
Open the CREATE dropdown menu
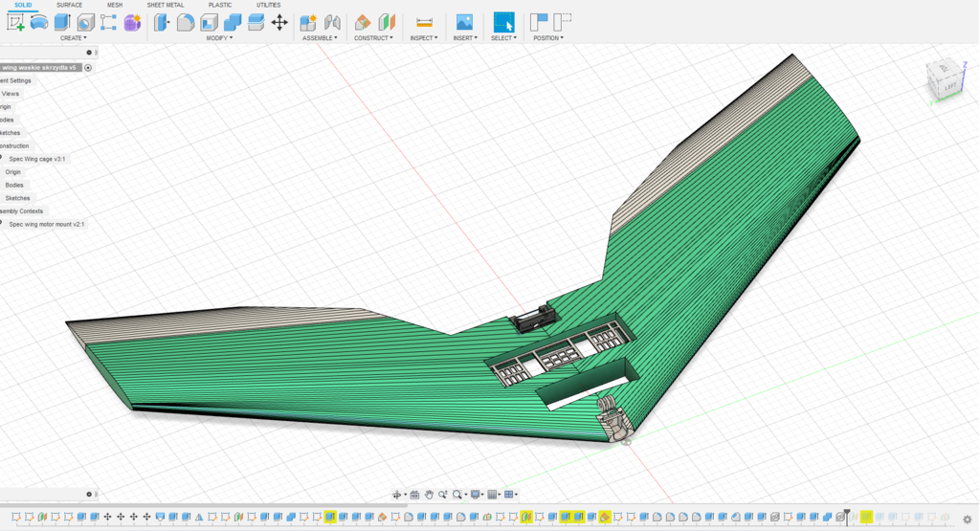pos(74,38)
